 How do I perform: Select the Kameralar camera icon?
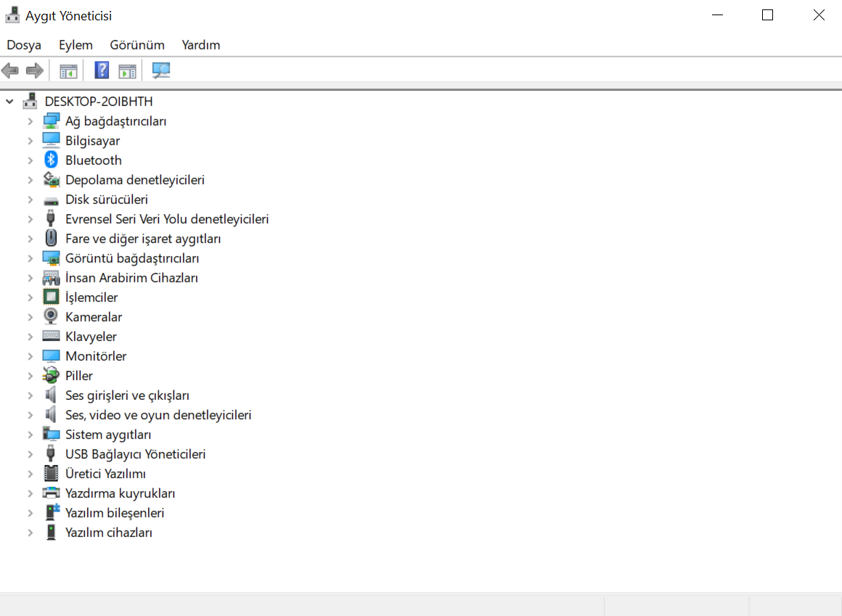(50, 316)
